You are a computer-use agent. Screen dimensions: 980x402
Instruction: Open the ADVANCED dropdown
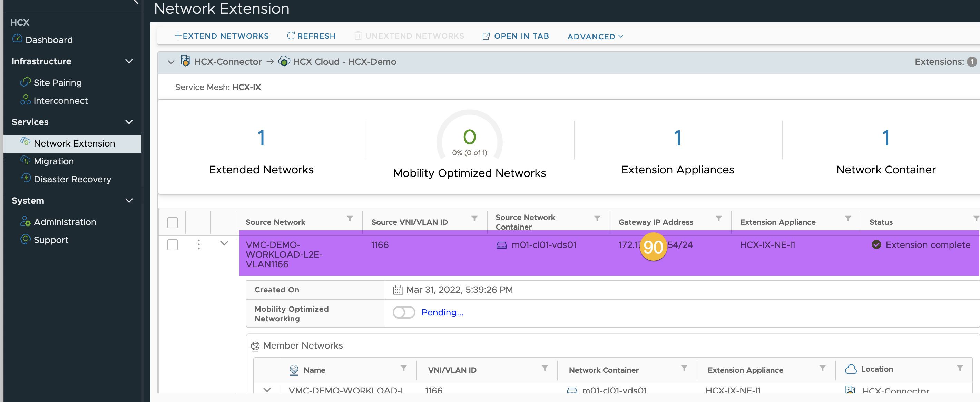click(595, 37)
